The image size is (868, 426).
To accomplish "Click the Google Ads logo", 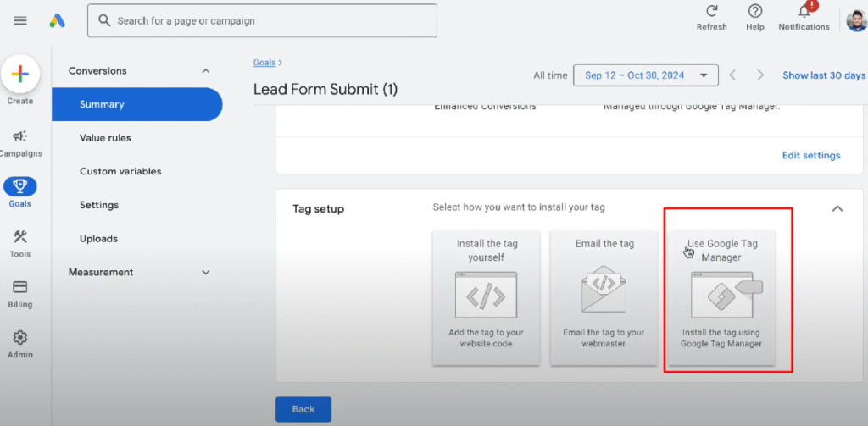I will click(x=58, y=21).
